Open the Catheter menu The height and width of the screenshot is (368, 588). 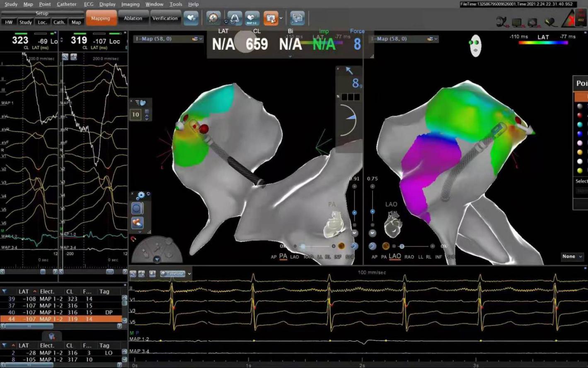[66, 4]
